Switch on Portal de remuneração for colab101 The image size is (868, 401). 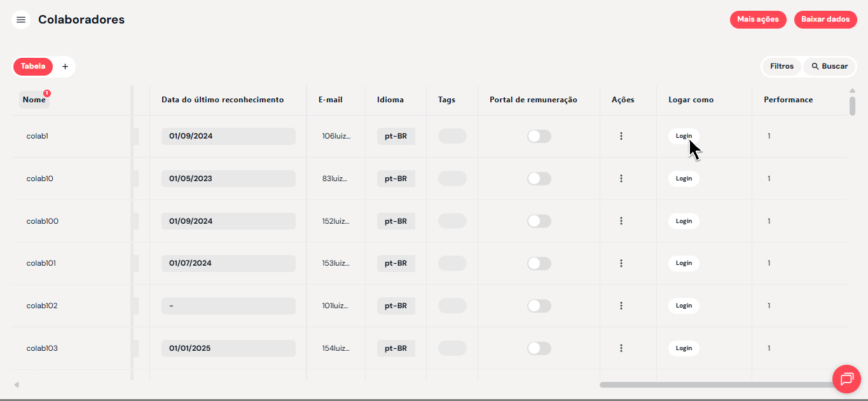pyautogui.click(x=539, y=263)
